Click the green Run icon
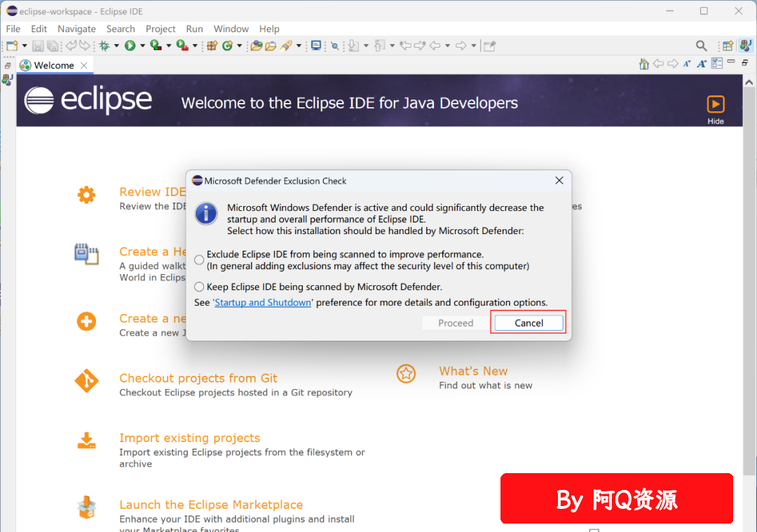 tap(130, 46)
